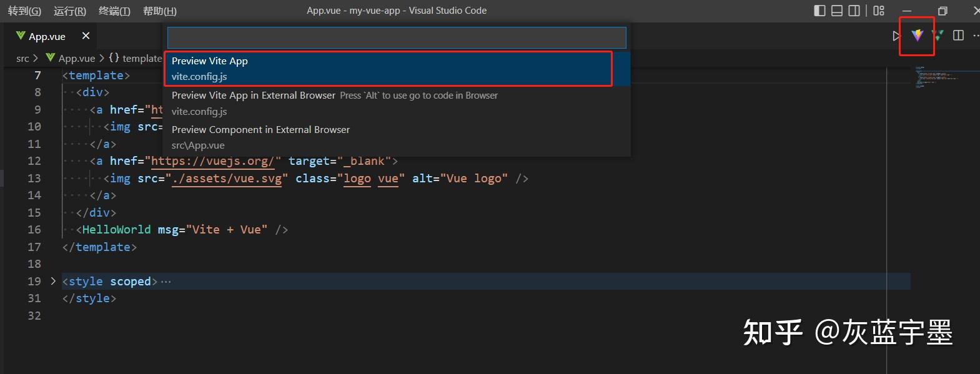Click the Vue file icon in the tab

[21, 36]
